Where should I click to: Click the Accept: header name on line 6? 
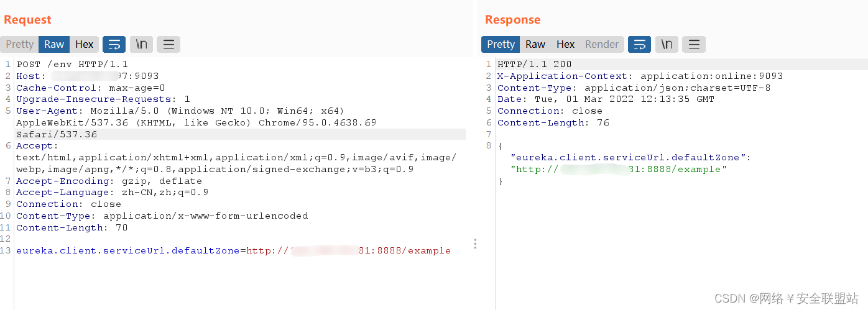tap(37, 146)
